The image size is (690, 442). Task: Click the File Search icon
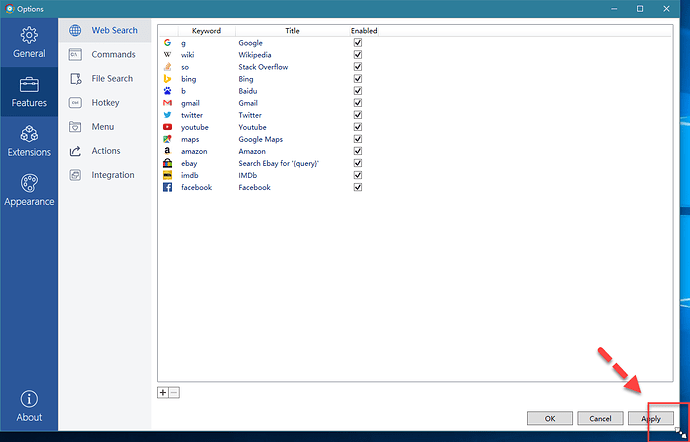[75, 79]
